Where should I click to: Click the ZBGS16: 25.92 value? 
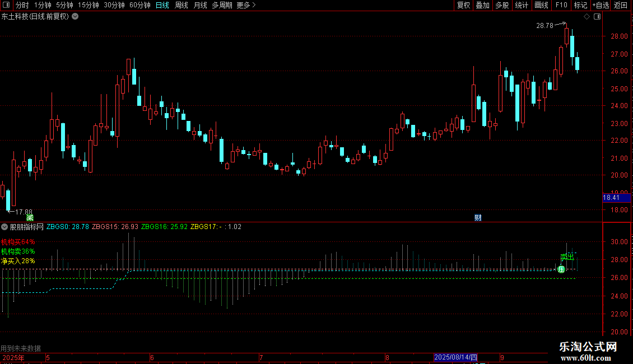pos(164,227)
